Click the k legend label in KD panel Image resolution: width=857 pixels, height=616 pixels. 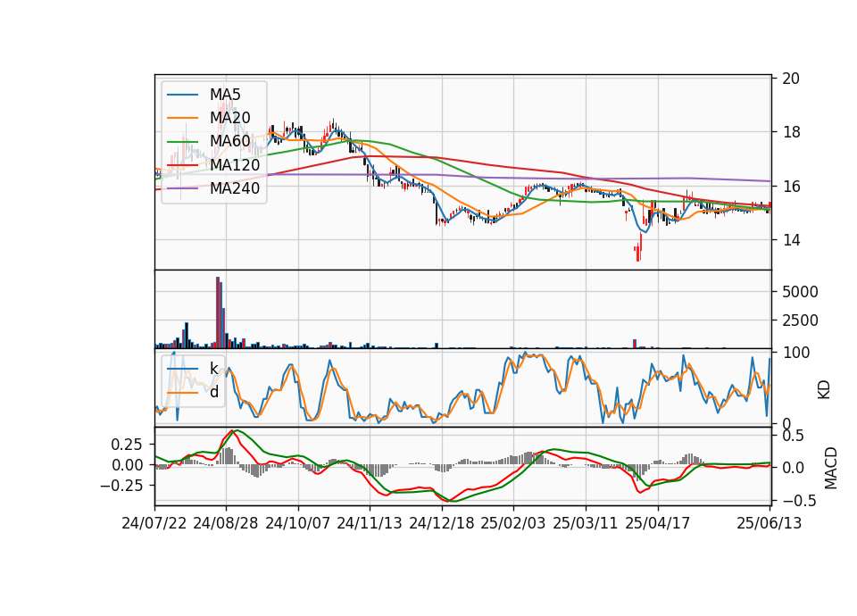pyautogui.click(x=213, y=369)
